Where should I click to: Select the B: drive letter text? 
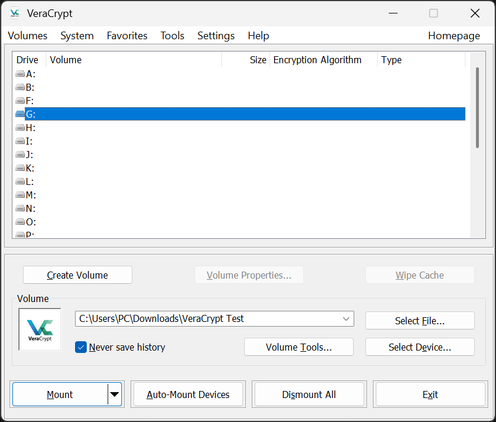[x=30, y=87]
